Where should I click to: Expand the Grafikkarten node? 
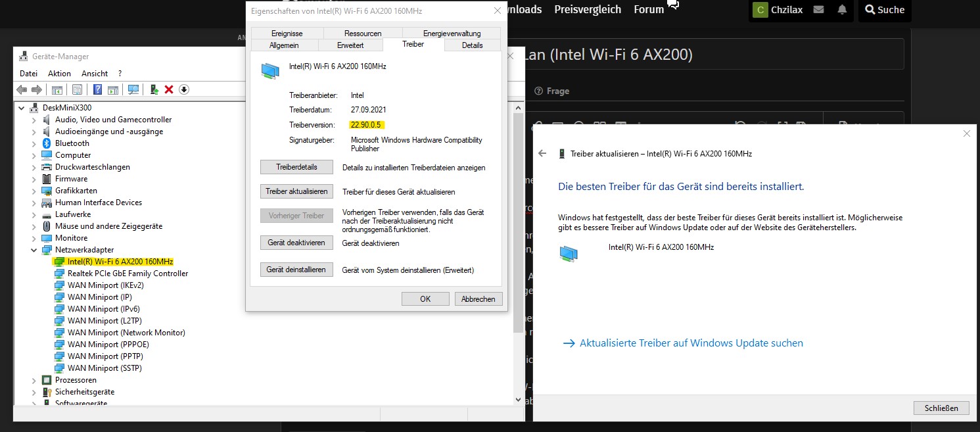(34, 191)
